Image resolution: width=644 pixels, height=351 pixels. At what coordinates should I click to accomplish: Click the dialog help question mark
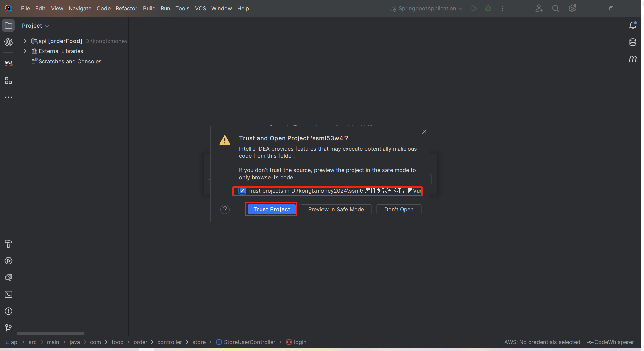click(225, 209)
